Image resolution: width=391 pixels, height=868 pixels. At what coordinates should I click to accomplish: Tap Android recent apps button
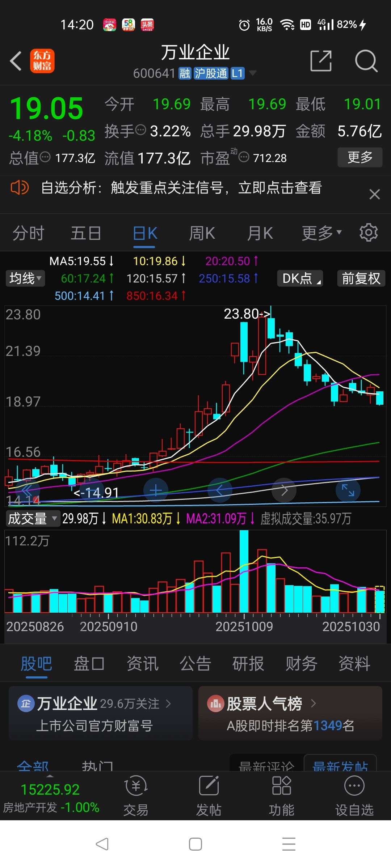289,844
